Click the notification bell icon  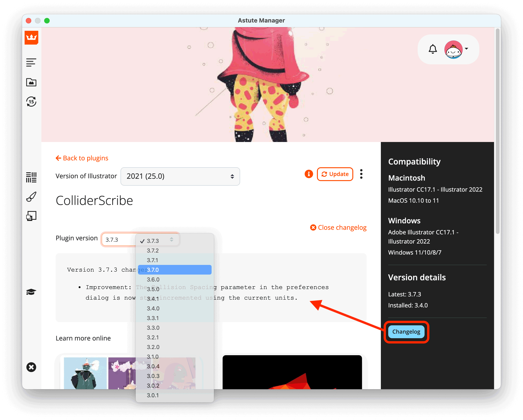(x=433, y=49)
